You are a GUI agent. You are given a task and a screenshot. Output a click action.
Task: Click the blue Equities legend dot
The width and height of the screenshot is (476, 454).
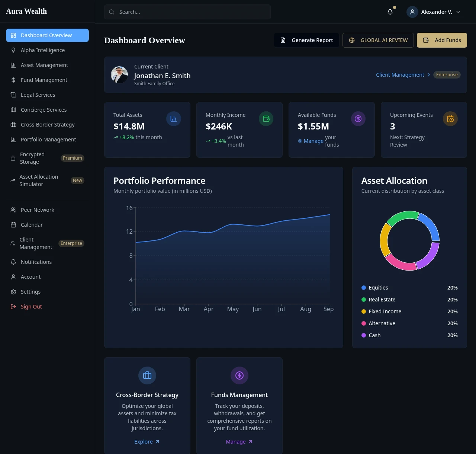point(364,288)
